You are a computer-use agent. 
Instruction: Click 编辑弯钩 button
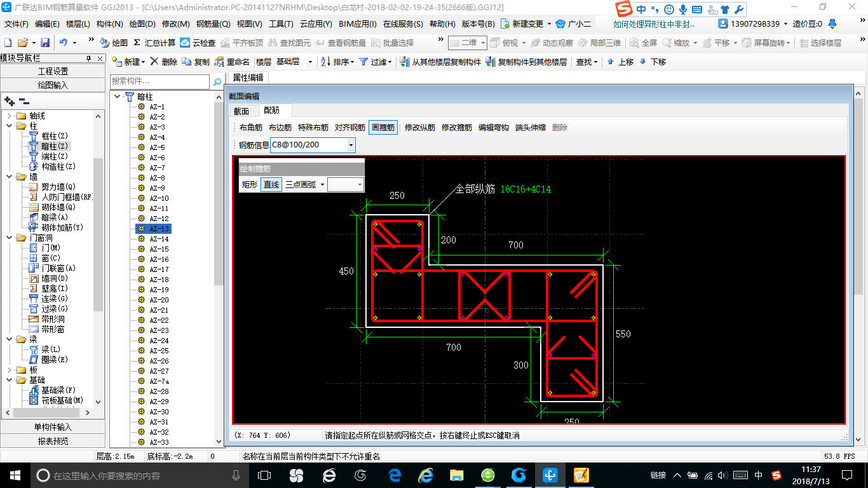494,127
